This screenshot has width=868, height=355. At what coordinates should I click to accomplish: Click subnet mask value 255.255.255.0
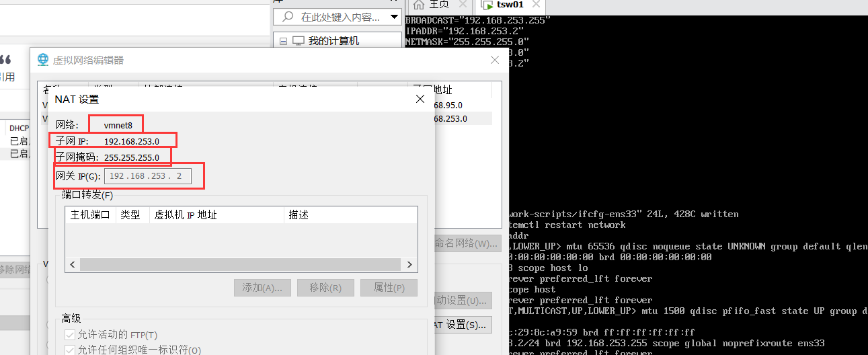[x=132, y=157]
